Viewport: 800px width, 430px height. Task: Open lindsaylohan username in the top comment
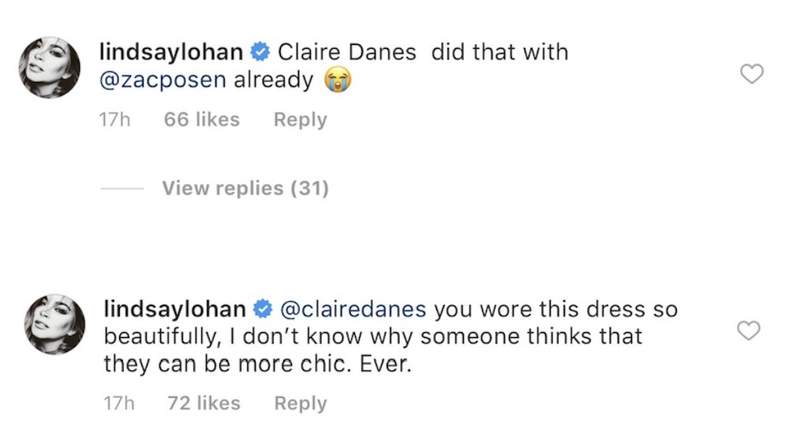173,49
